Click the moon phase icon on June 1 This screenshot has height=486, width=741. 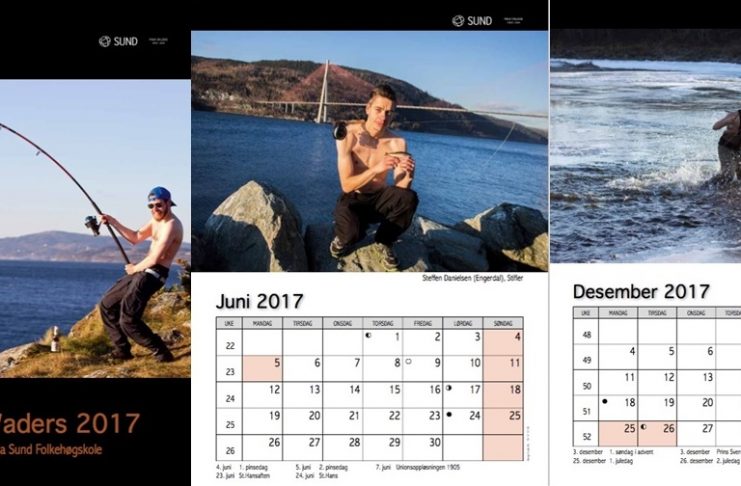click(368, 335)
